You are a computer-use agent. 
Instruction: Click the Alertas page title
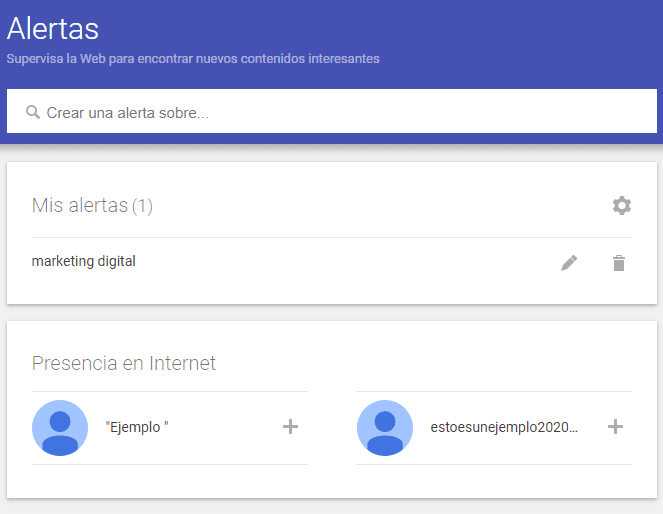click(53, 29)
